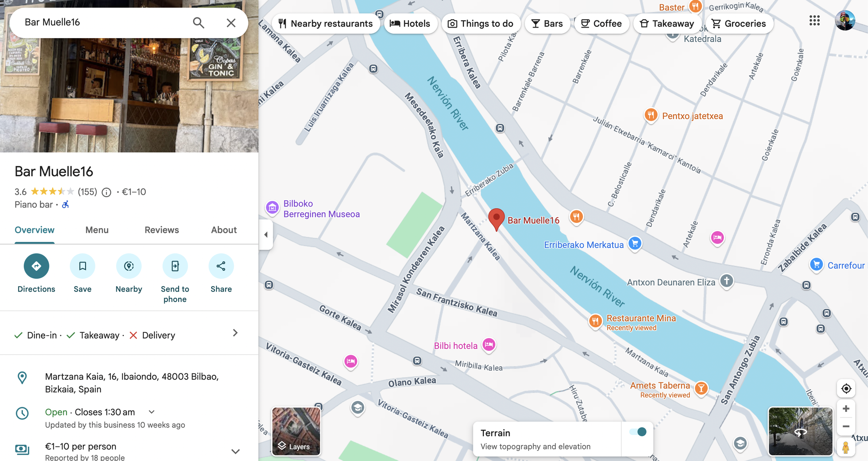The width and height of the screenshot is (868, 461).
Task: Click Antxon Deunaren Eliza church marker
Action: (727, 281)
